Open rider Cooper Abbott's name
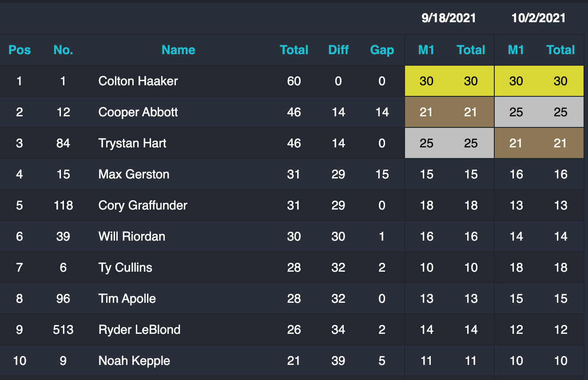Screen dimensions: 588x380 coord(138,112)
